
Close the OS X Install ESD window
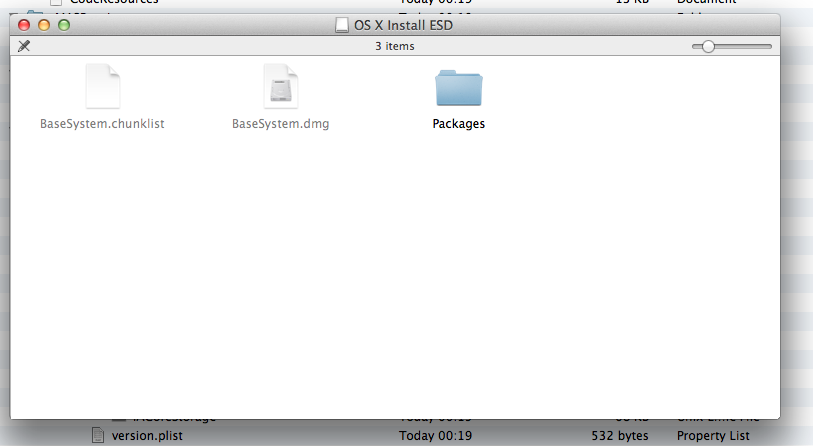24,25
